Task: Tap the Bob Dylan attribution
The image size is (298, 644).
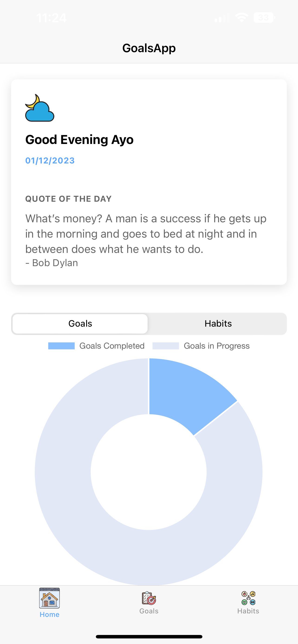Action: click(x=52, y=262)
